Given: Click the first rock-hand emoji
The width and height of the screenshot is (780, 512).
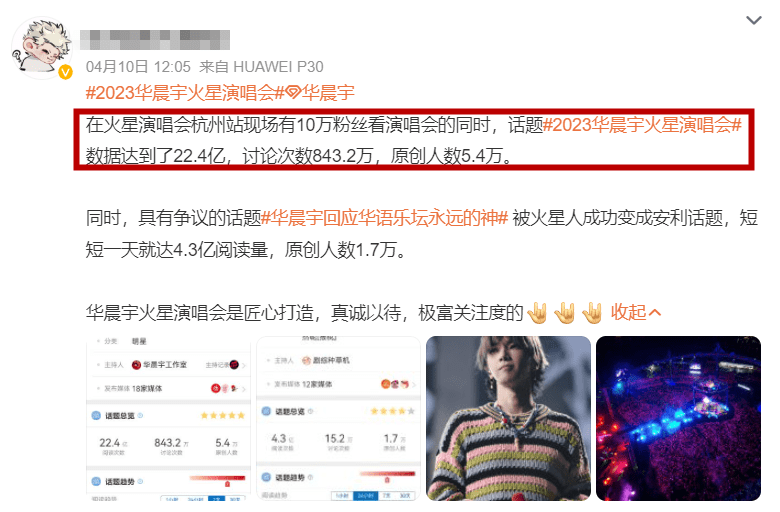Looking at the screenshot, I should 538,313.
